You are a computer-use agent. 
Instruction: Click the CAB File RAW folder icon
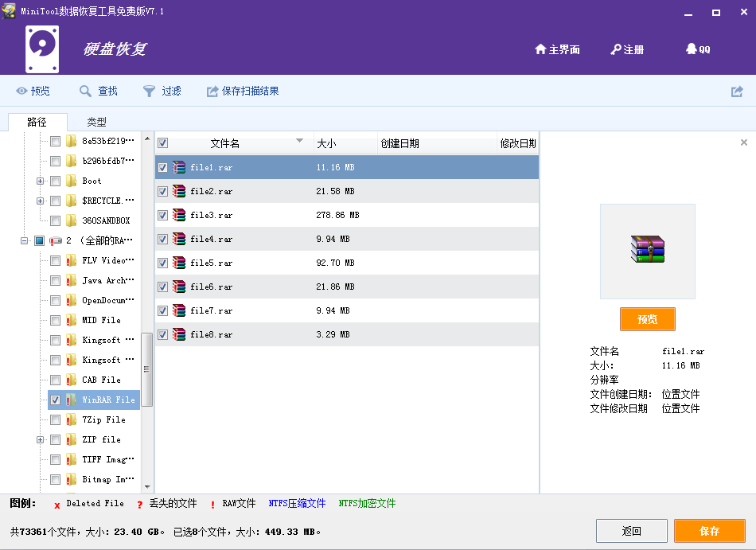click(x=71, y=380)
